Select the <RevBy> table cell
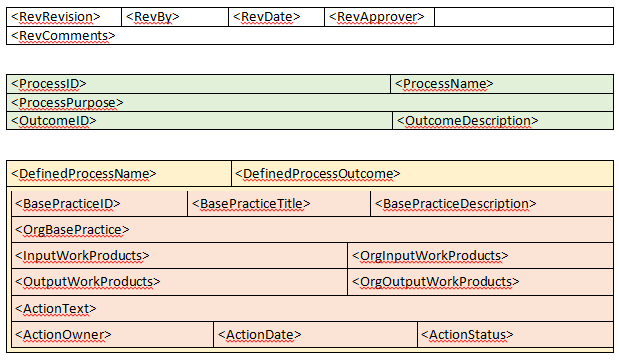The width and height of the screenshot is (619, 360). click(x=175, y=17)
